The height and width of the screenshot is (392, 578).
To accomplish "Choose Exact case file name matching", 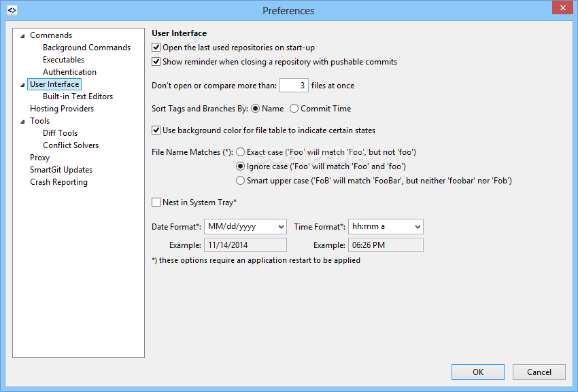I will coord(240,152).
